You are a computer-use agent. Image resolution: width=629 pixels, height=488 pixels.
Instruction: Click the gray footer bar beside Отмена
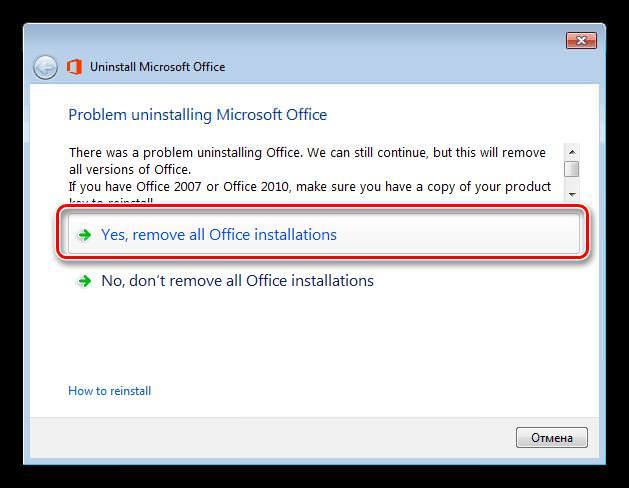(x=273, y=437)
